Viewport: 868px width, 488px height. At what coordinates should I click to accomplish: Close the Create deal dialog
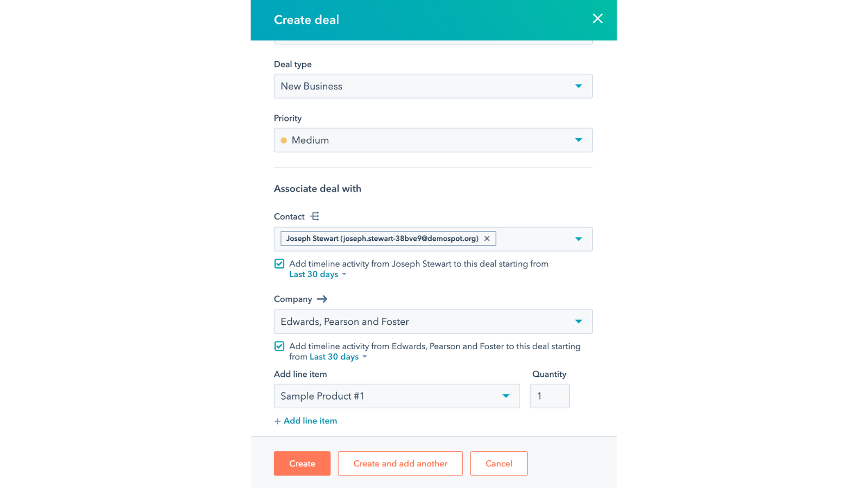pos(597,19)
